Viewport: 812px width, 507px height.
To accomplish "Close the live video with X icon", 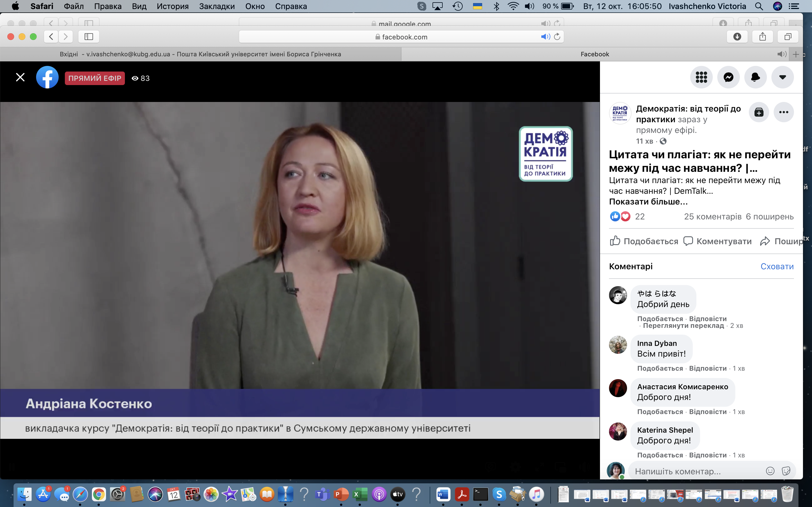I will click(20, 77).
